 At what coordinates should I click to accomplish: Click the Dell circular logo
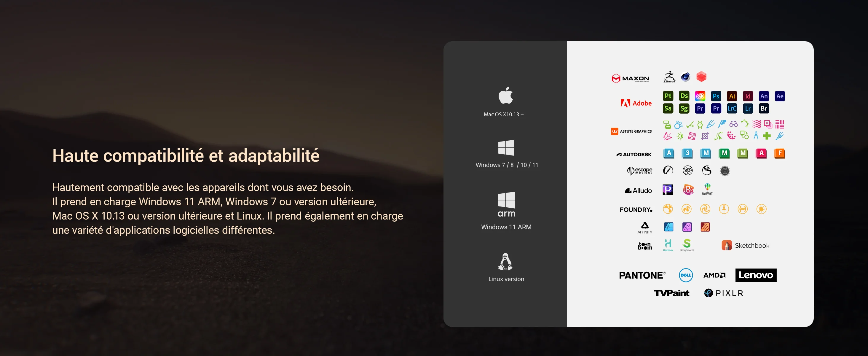point(686,275)
